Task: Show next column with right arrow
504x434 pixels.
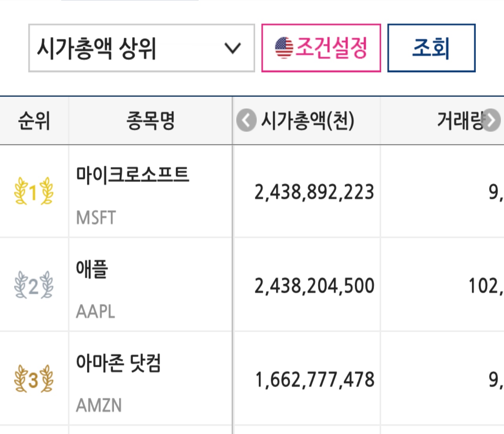Action: click(x=491, y=120)
